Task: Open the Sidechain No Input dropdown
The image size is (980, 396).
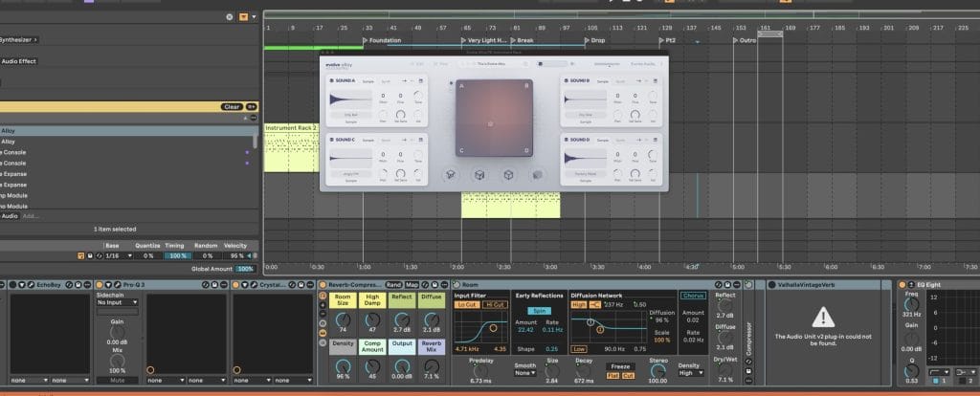Action: pos(118,303)
